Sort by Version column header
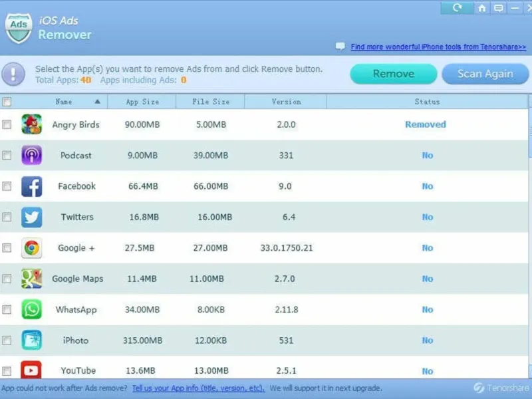Screen dimensions: 532x399 point(286,102)
